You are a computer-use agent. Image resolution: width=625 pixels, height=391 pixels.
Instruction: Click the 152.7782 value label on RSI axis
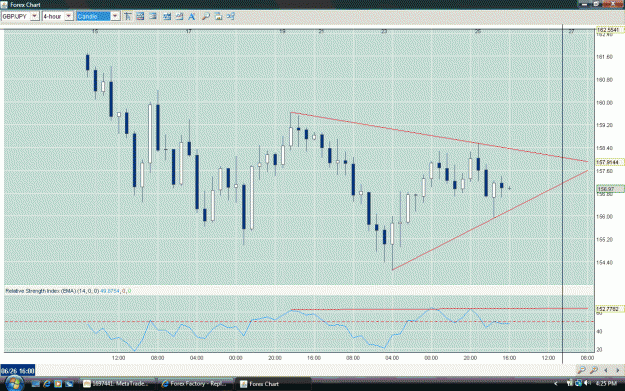[609, 309]
